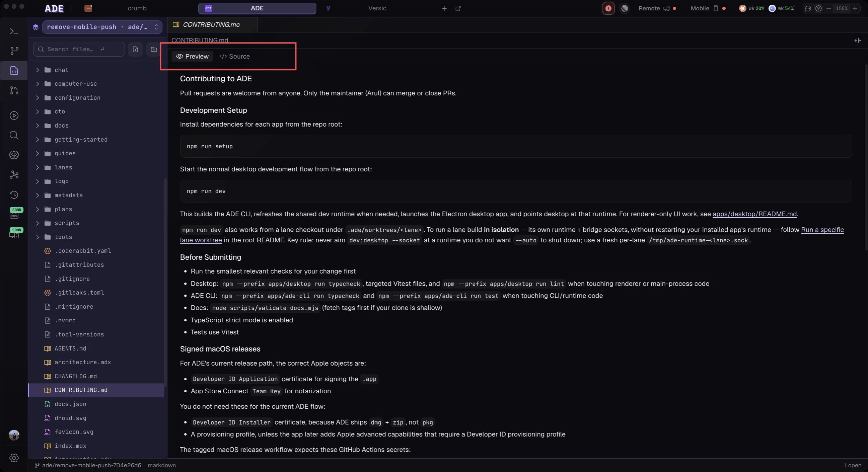Screen dimensions: 868x472
Task: Click the '1 open' status bar entry
Action: [853, 466]
